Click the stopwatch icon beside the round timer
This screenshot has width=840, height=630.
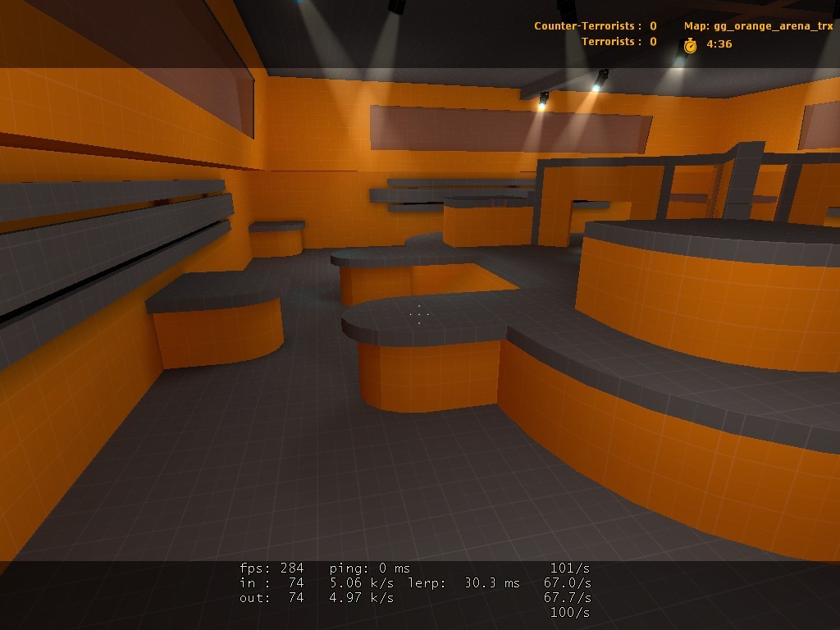coord(690,45)
